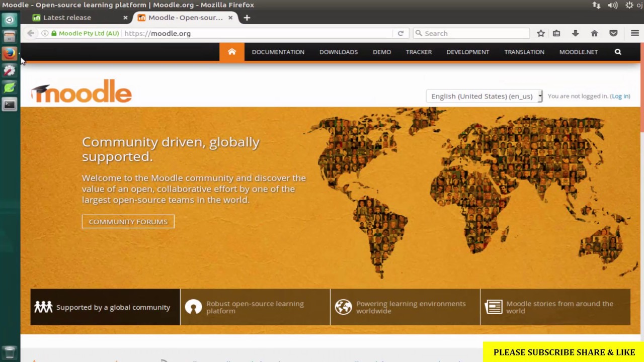Close the Moodle - Open-source tab
Screen dimensions: 644x362
(x=230, y=18)
